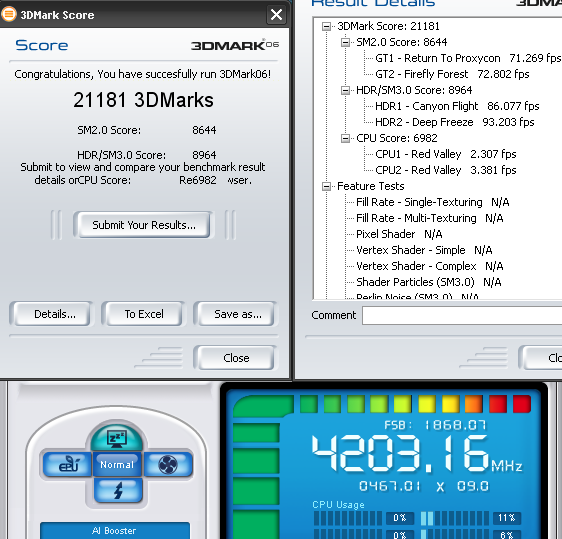Viewport: 562px width, 539px height.
Task: Select GT1 - Return To Proxycon row
Action: click(x=468, y=58)
